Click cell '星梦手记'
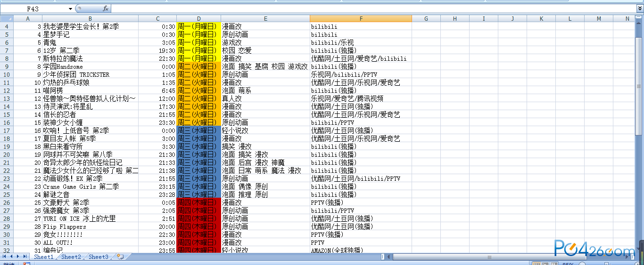Viewport: 644px width, 265px height. click(90, 35)
